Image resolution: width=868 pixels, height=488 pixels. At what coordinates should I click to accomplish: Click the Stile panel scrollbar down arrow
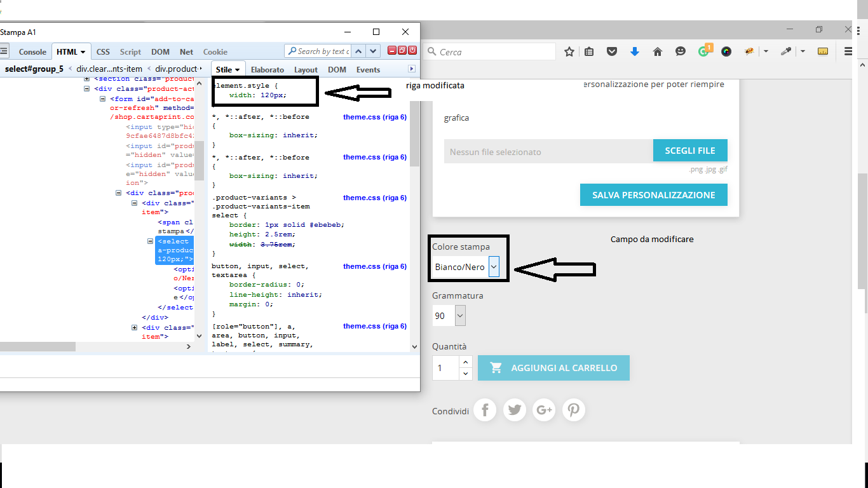click(x=415, y=347)
